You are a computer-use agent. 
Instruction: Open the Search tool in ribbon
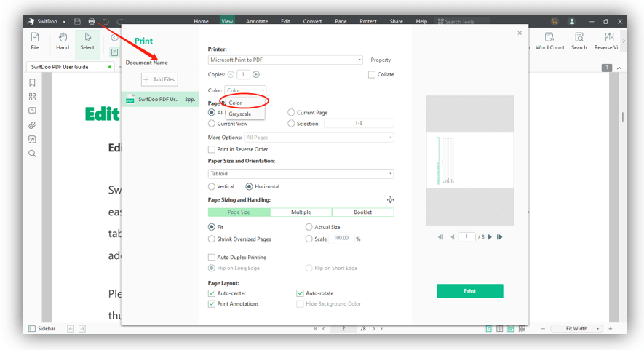[x=579, y=41]
